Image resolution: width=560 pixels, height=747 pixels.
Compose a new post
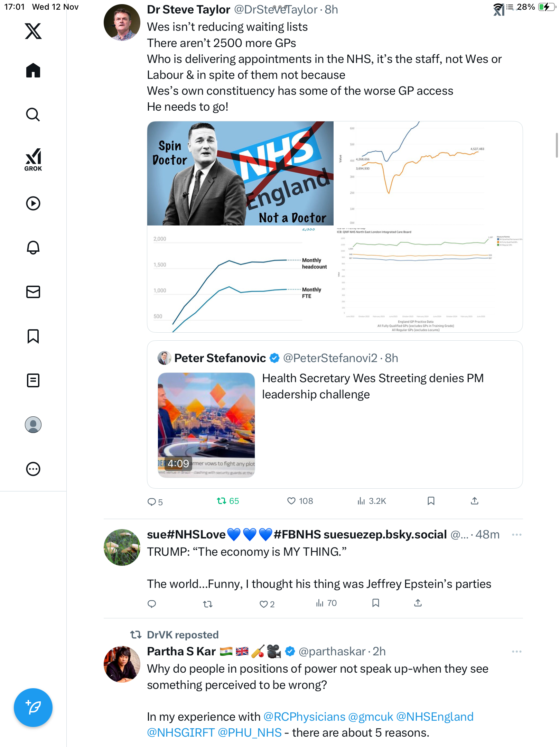click(33, 708)
